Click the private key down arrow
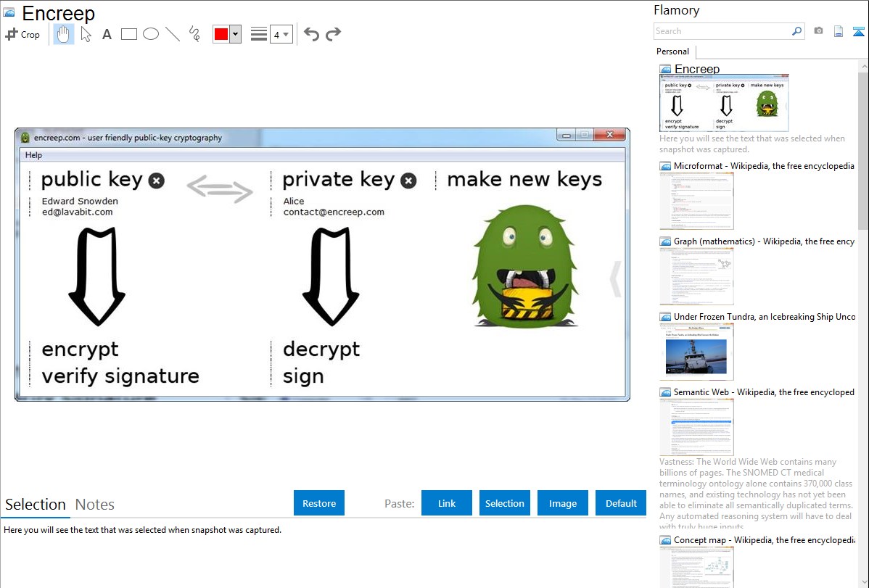This screenshot has height=588, width=869. coord(331,276)
